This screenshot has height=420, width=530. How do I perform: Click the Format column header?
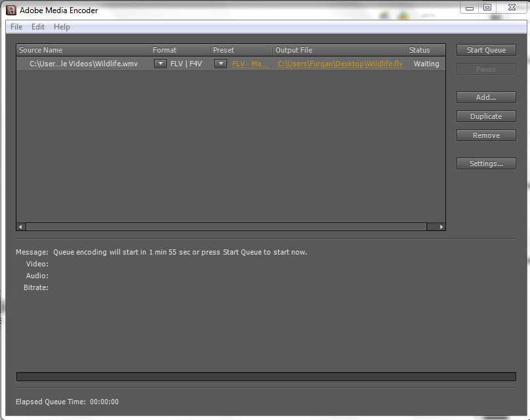(x=180, y=50)
